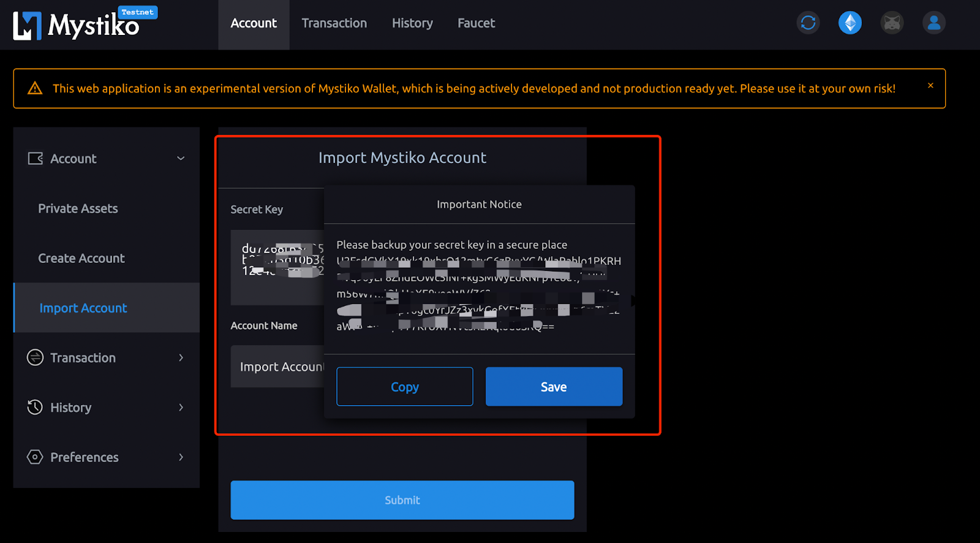This screenshot has height=543, width=980.
Task: Click the Secret Key field label
Action: click(x=257, y=209)
